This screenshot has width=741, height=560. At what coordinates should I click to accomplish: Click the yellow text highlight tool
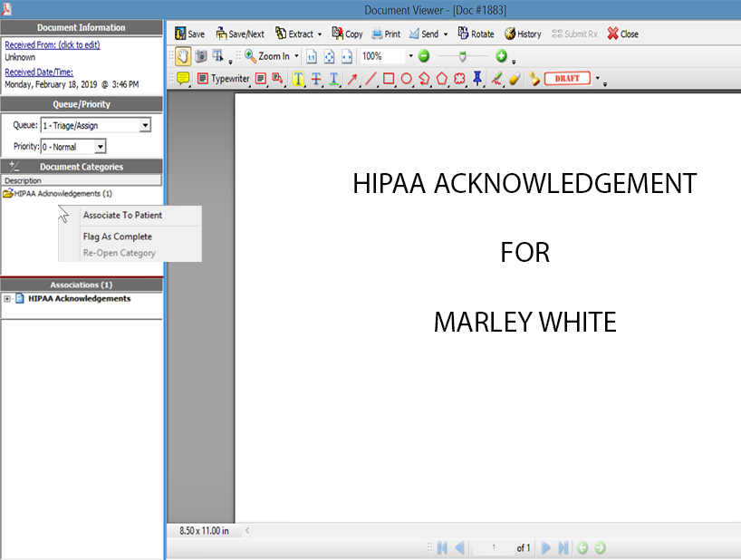tap(298, 79)
